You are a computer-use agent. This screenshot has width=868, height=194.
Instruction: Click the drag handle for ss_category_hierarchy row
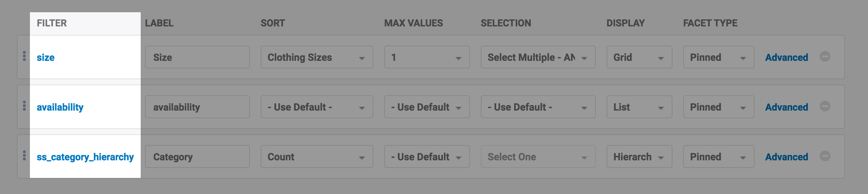pos(24,156)
